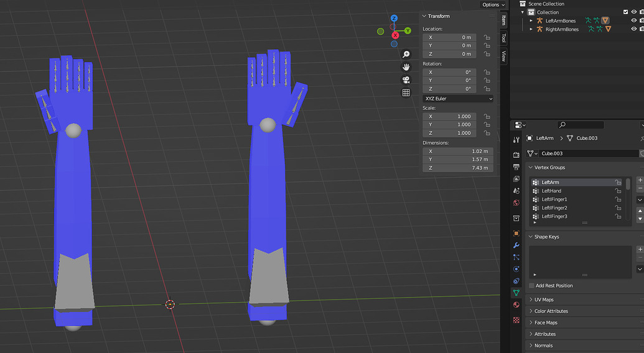644x353 pixels.
Task: Click the red X axis on gizmo
Action: [x=395, y=35]
